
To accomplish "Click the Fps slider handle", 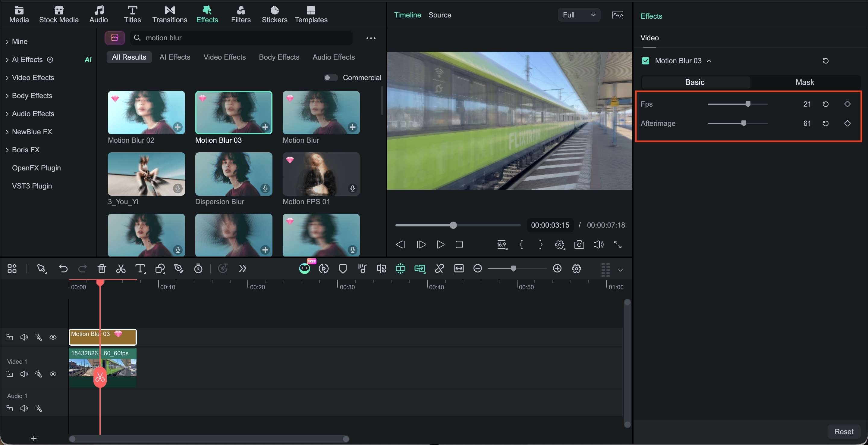I will (x=748, y=104).
